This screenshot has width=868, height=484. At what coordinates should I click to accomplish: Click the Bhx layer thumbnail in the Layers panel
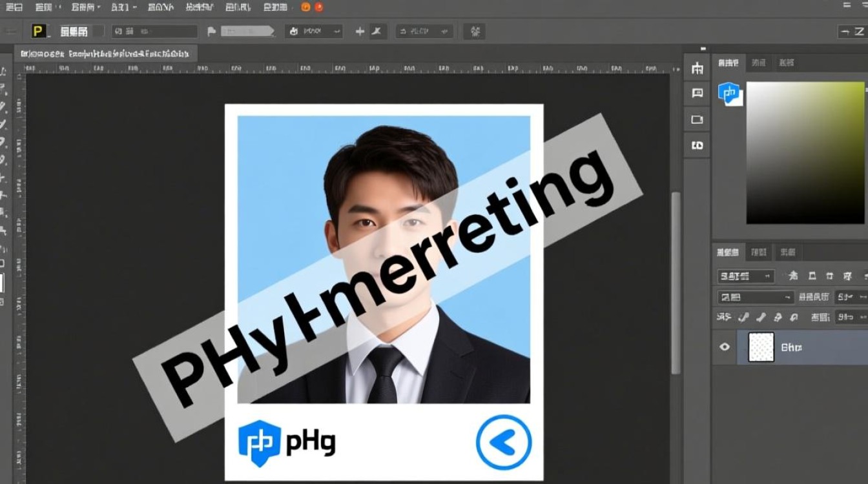(760, 347)
